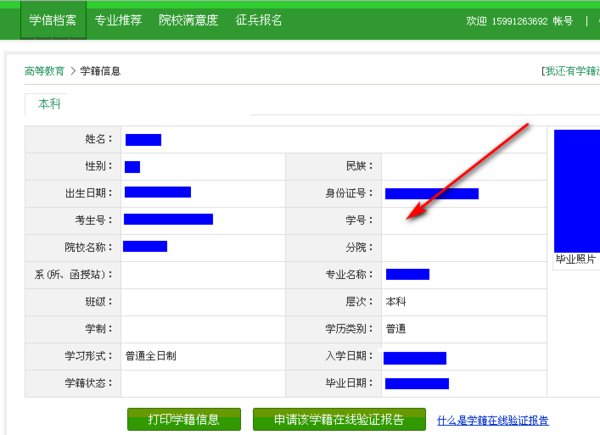Click the 学历类别 value 普通
600x435 pixels.
click(x=396, y=329)
